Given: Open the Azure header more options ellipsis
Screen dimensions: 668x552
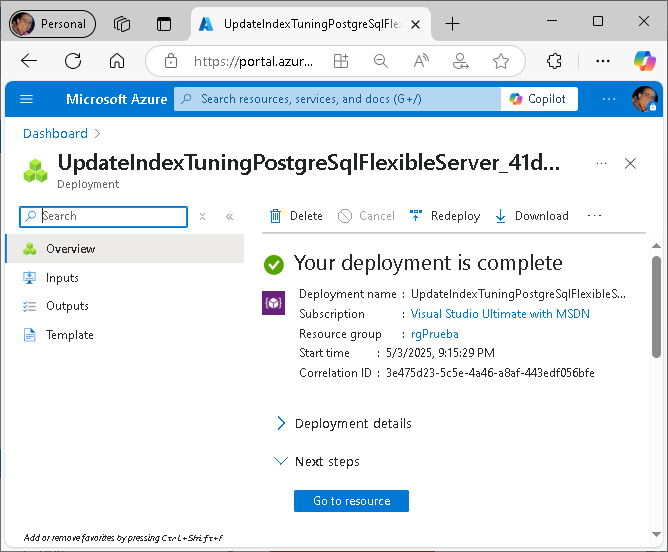Looking at the screenshot, I should (x=609, y=99).
